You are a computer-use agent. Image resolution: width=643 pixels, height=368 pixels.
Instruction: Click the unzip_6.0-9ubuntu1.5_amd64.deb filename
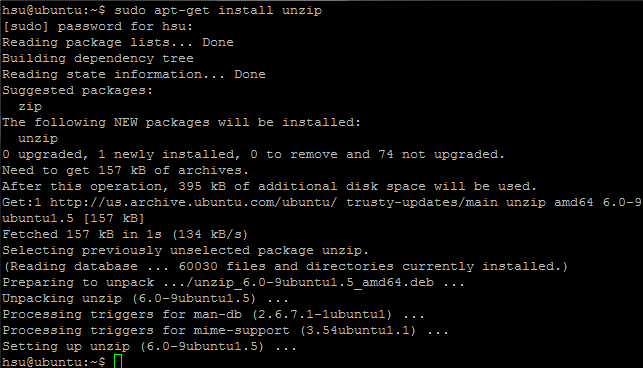pyautogui.click(x=314, y=282)
